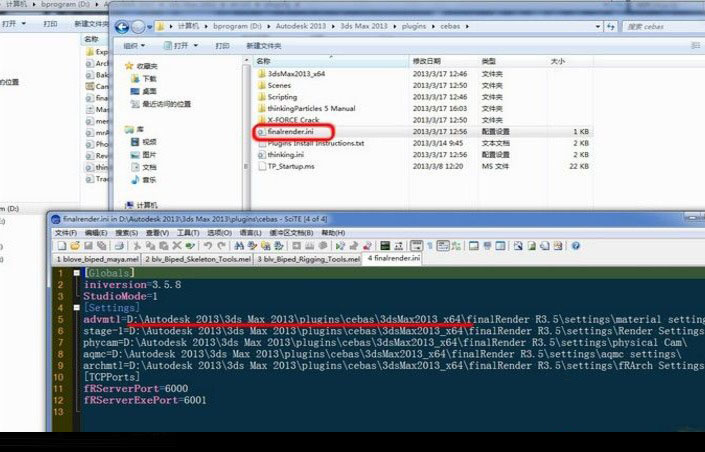Switch to 2 blv_Biped_Skeleton_Tools.mel tab
The image size is (705, 452).
(197, 259)
